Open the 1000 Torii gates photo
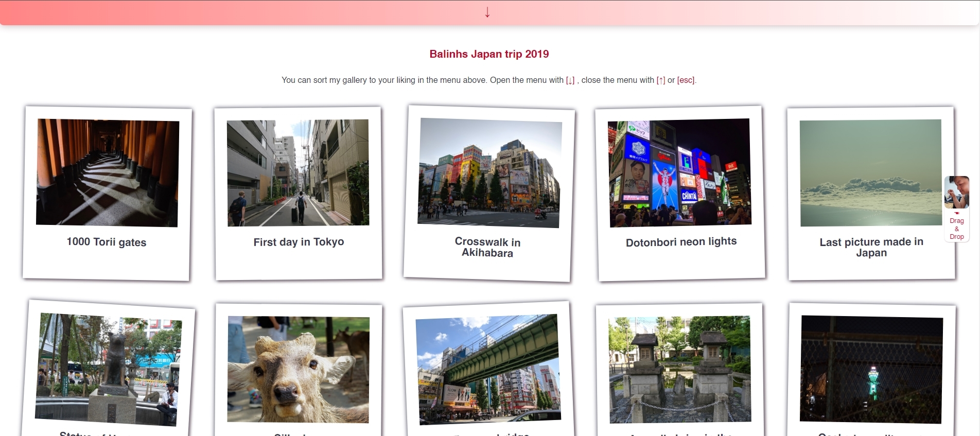The height and width of the screenshot is (436, 980). 108,173
